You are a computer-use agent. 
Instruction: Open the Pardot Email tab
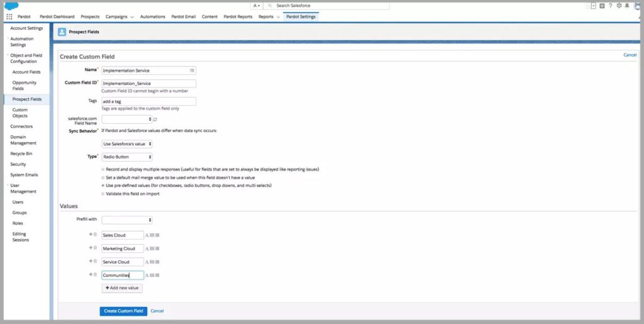point(183,17)
